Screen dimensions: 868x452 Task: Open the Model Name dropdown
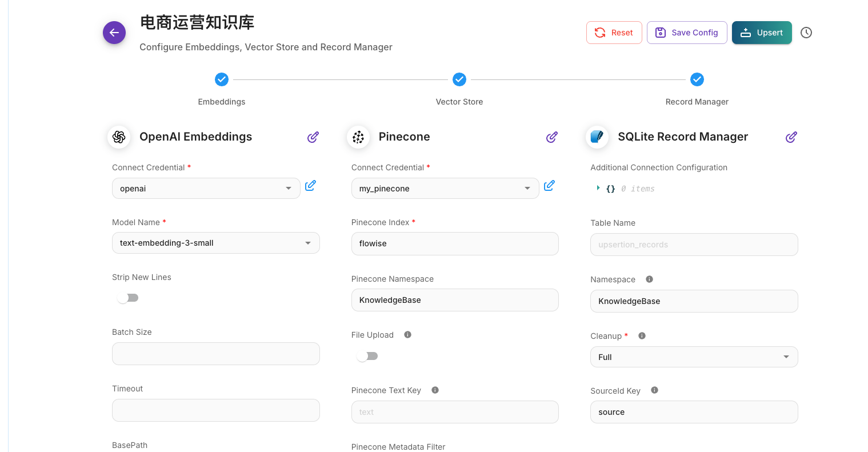coord(215,243)
